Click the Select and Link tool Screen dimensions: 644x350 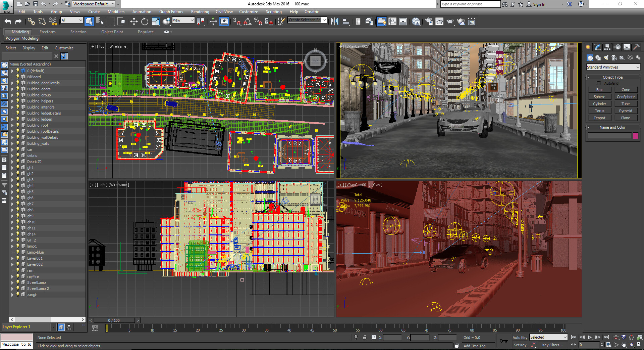(x=31, y=22)
